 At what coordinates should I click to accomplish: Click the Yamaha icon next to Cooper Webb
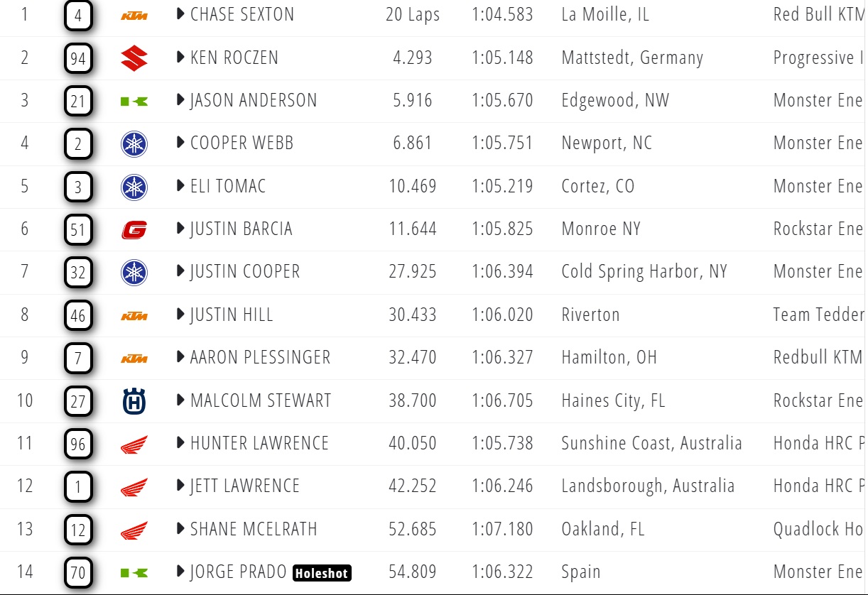pyautogui.click(x=133, y=143)
